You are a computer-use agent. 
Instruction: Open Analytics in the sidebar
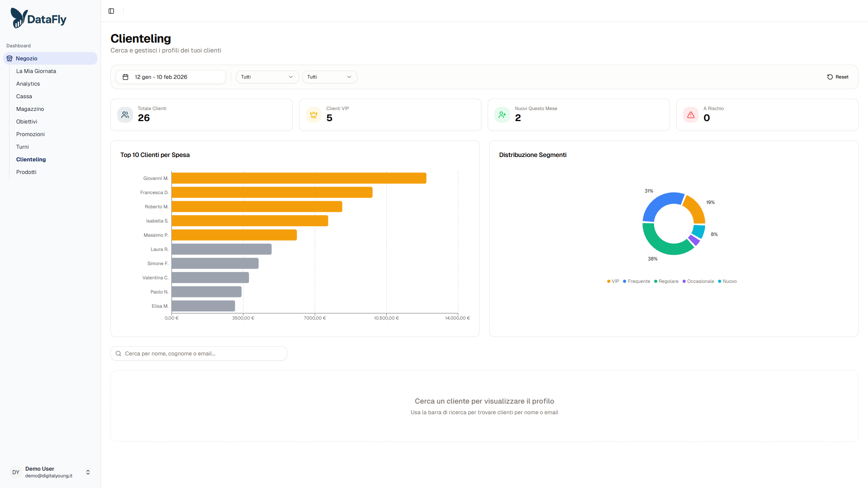(x=28, y=84)
